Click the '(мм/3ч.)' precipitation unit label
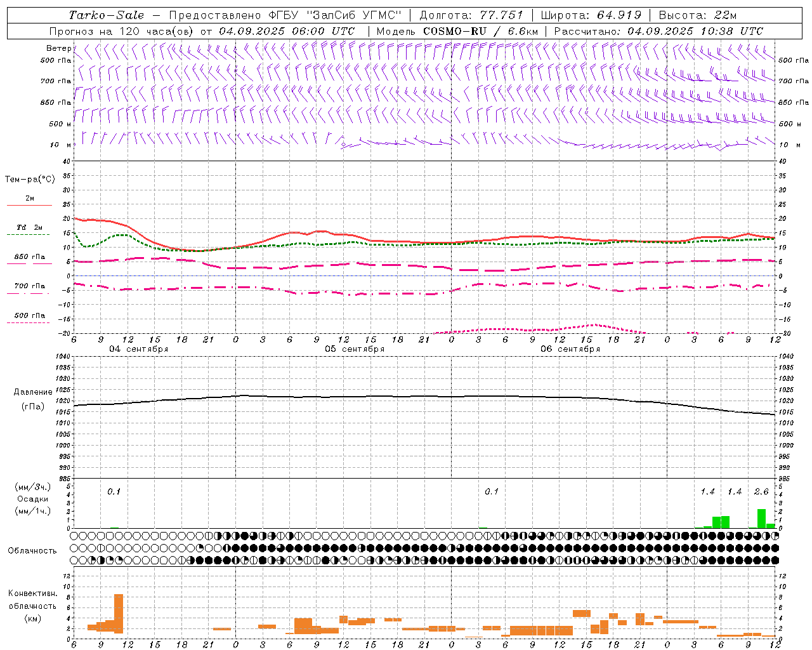 [x=33, y=487]
